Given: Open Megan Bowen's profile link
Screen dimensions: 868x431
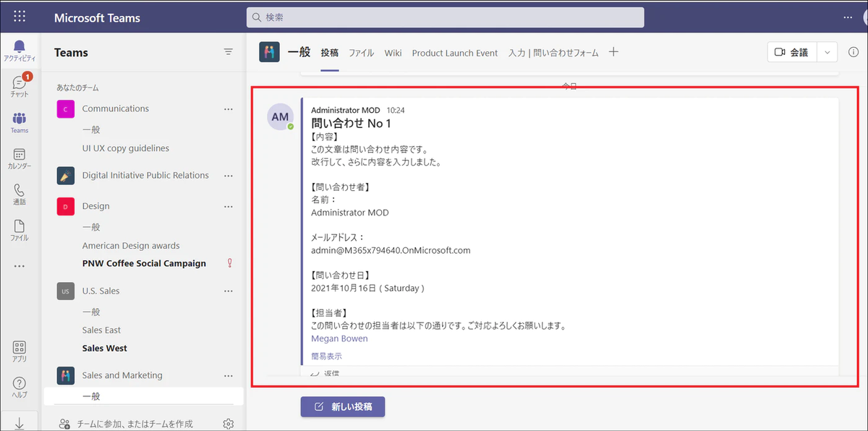Looking at the screenshot, I should click(339, 338).
